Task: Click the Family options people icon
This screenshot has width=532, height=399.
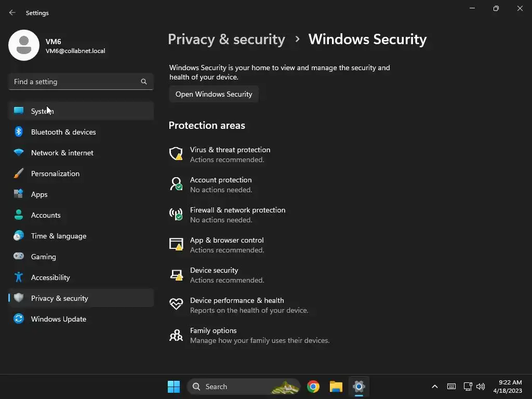Action: click(x=176, y=335)
